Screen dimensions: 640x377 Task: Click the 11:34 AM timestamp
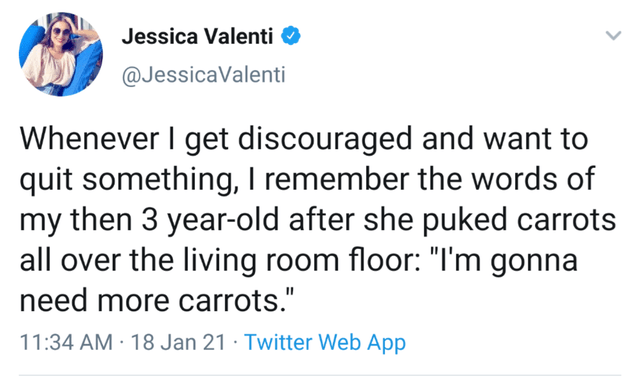coord(66,342)
